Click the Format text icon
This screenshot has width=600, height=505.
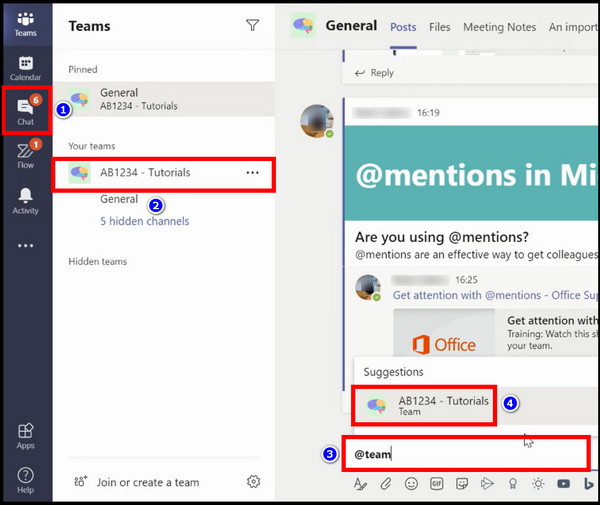pyautogui.click(x=360, y=484)
